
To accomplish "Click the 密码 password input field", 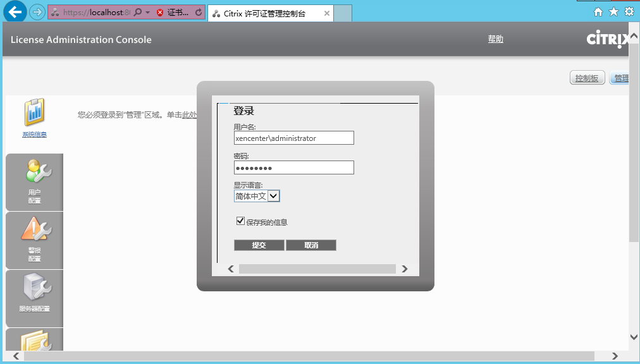I will (294, 167).
